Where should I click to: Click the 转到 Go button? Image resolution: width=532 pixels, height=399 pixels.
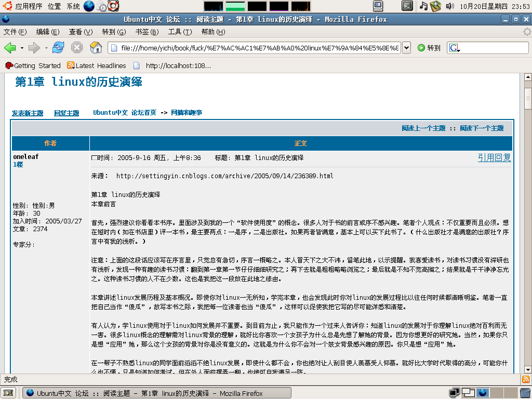[429, 48]
